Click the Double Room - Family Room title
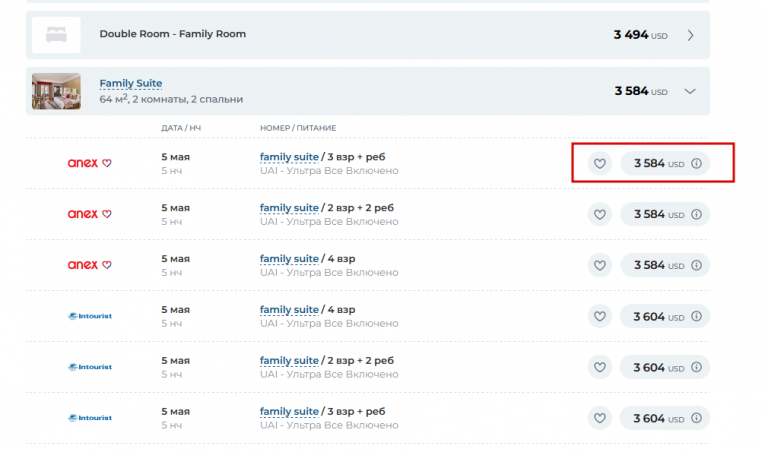768x452 pixels. click(173, 34)
